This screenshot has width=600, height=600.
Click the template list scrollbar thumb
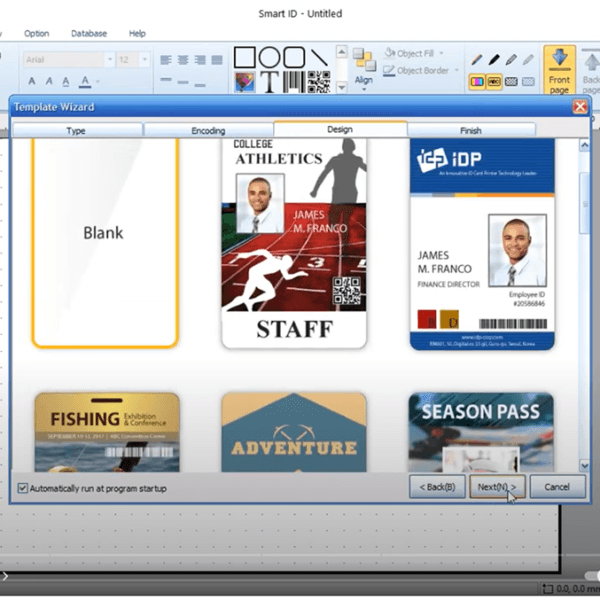(584, 203)
